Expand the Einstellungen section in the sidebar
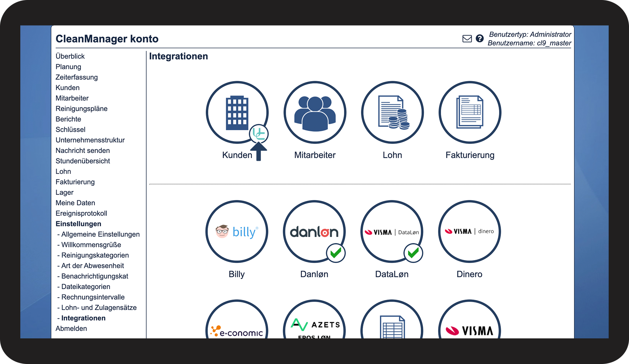629x364 pixels. (78, 224)
